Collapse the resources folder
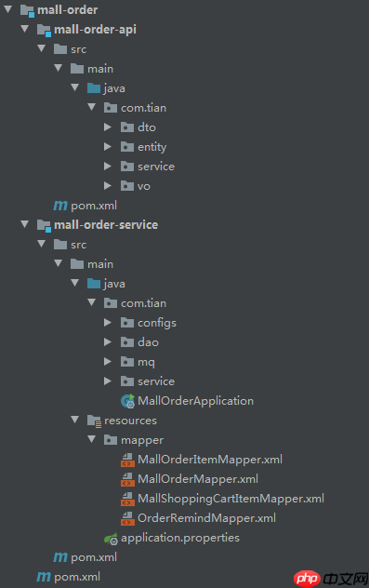The width and height of the screenshot is (369, 588). point(75,420)
